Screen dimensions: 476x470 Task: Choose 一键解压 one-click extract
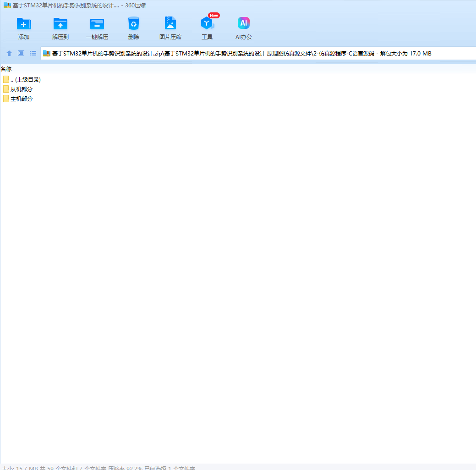[x=97, y=28]
